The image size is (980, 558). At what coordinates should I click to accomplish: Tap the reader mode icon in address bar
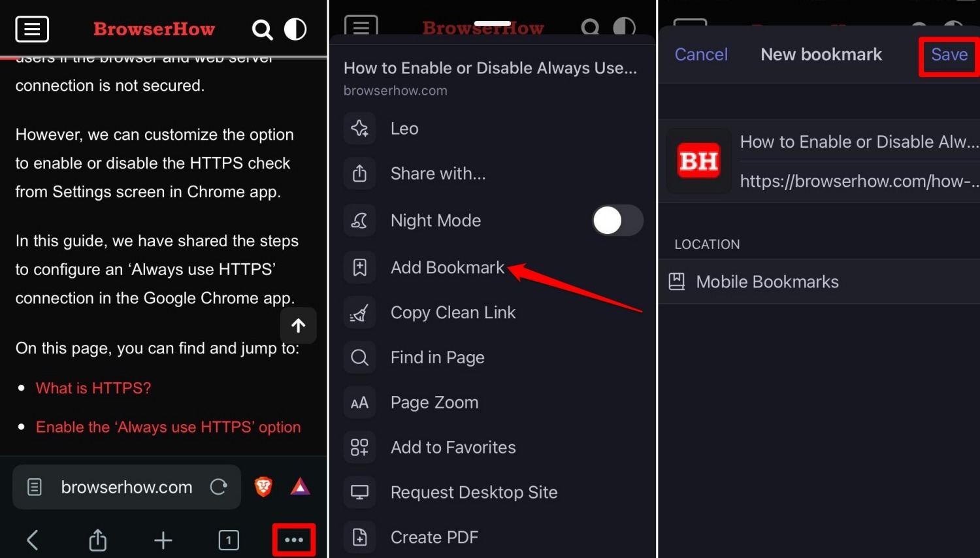click(x=35, y=487)
